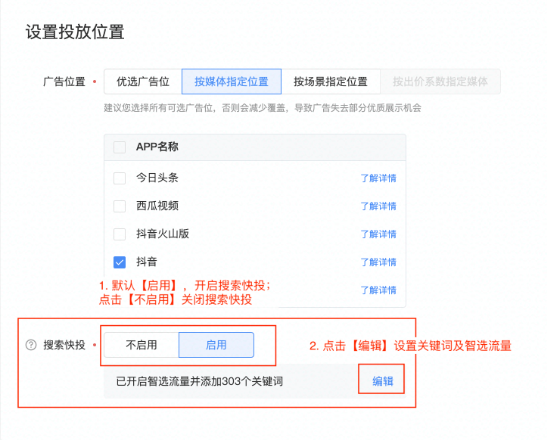
Task: Click the 西瓜视频 app name
Action: tap(157, 206)
